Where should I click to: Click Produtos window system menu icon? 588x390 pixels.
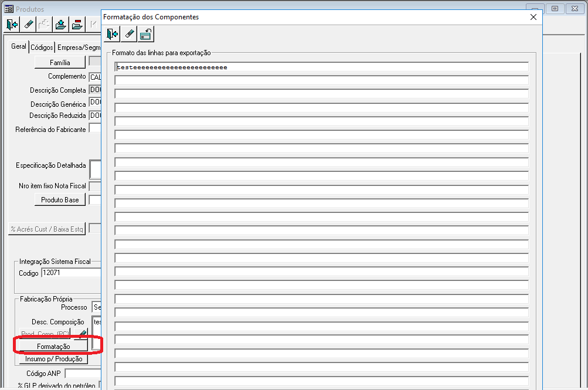(x=9, y=9)
